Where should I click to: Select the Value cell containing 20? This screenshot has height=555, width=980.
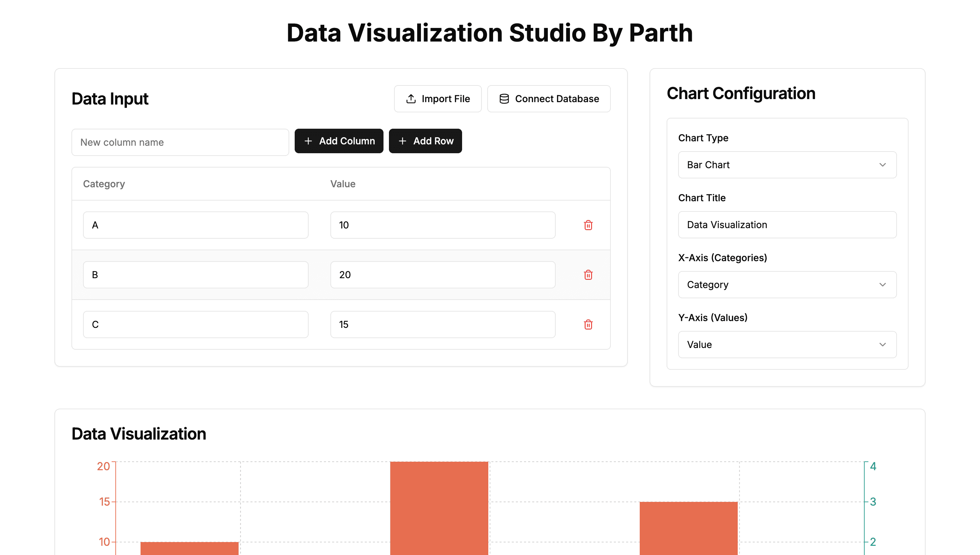[443, 275]
